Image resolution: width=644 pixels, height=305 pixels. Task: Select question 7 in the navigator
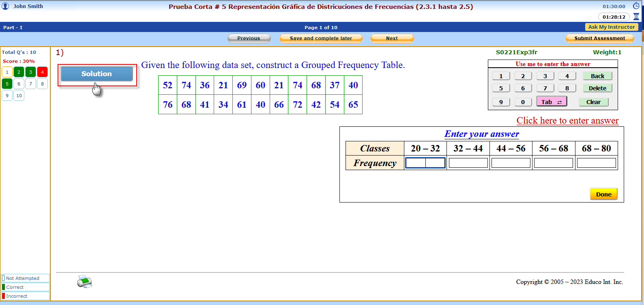point(30,84)
